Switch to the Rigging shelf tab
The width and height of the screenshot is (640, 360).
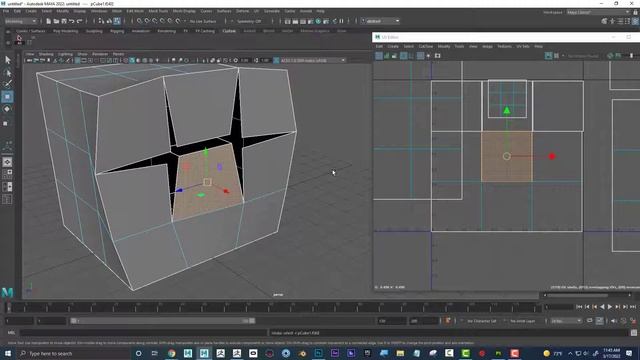click(117, 31)
